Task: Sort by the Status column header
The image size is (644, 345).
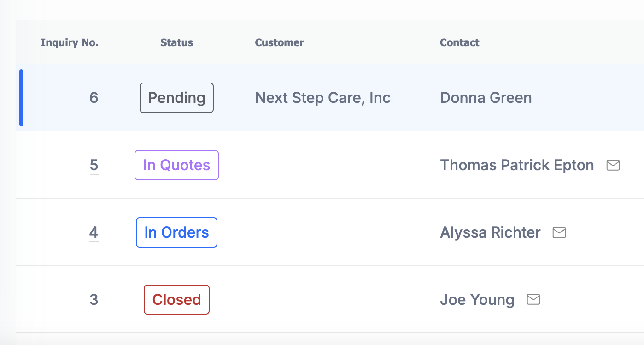Action: [176, 43]
